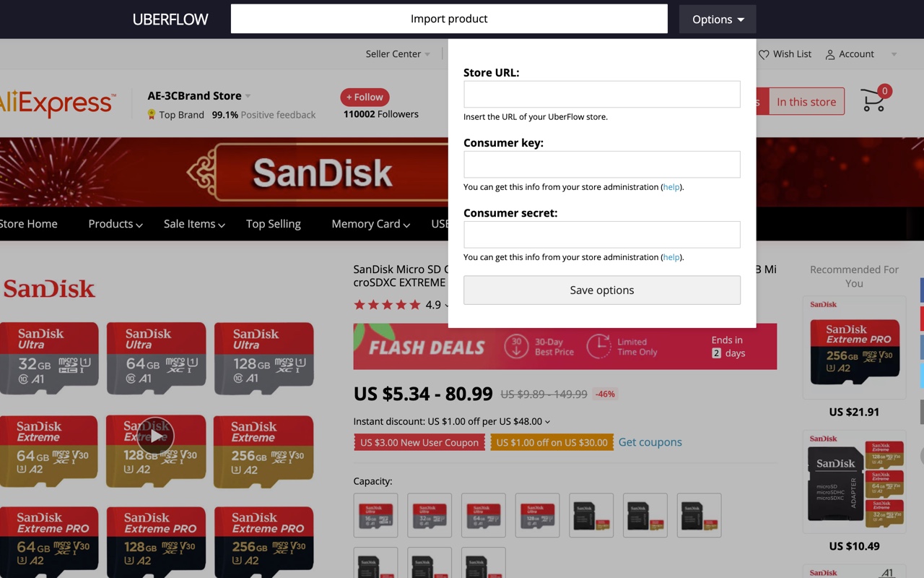Select the second capacity option thumbnail
924x578 pixels.
(x=430, y=515)
